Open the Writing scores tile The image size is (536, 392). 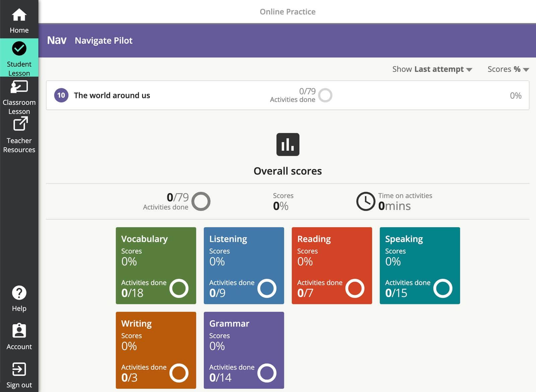[156, 350]
